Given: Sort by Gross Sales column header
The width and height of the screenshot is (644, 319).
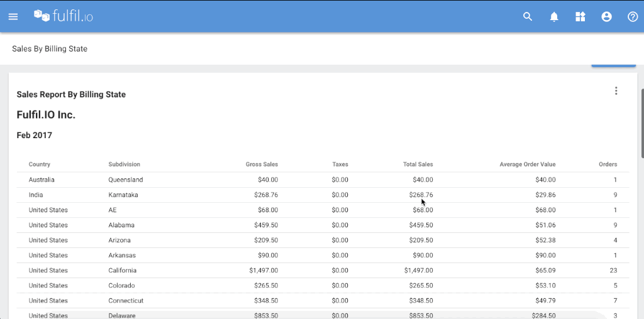Looking at the screenshot, I should 262,165.
